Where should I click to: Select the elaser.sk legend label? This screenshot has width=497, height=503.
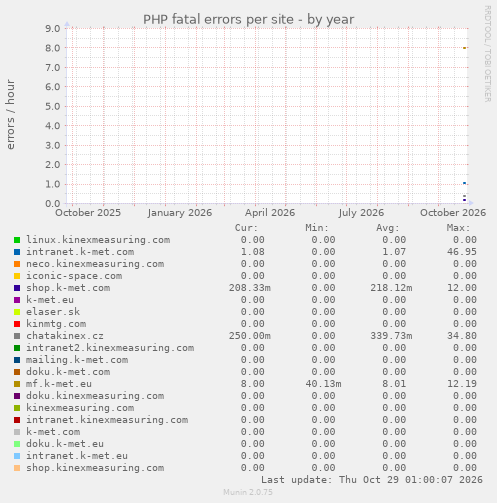tap(53, 312)
